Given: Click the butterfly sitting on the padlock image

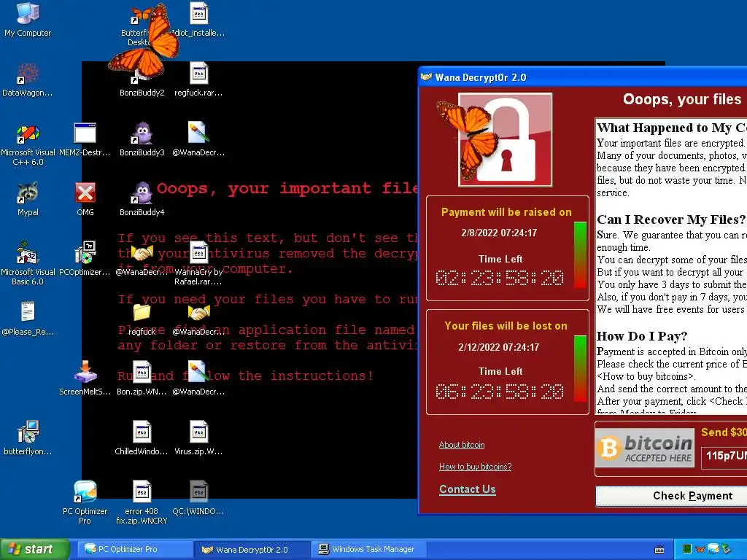Looking at the screenshot, I should pyautogui.click(x=468, y=139).
